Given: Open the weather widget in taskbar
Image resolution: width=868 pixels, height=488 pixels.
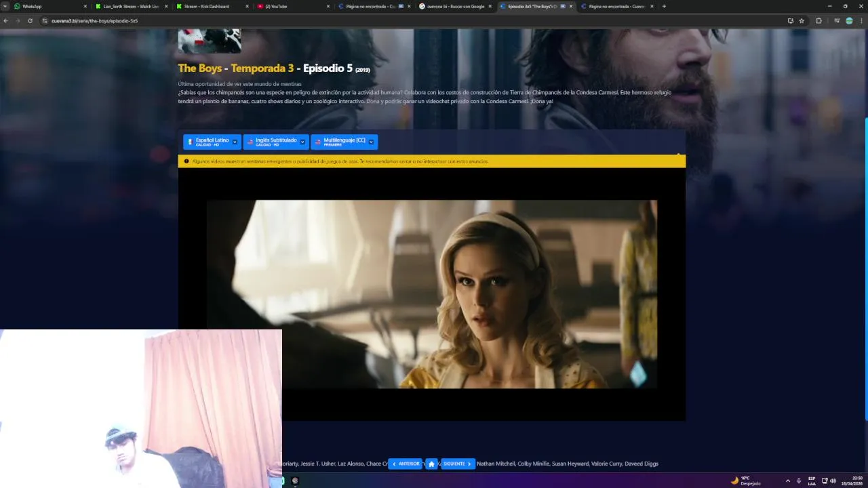Looking at the screenshot, I should (x=745, y=481).
